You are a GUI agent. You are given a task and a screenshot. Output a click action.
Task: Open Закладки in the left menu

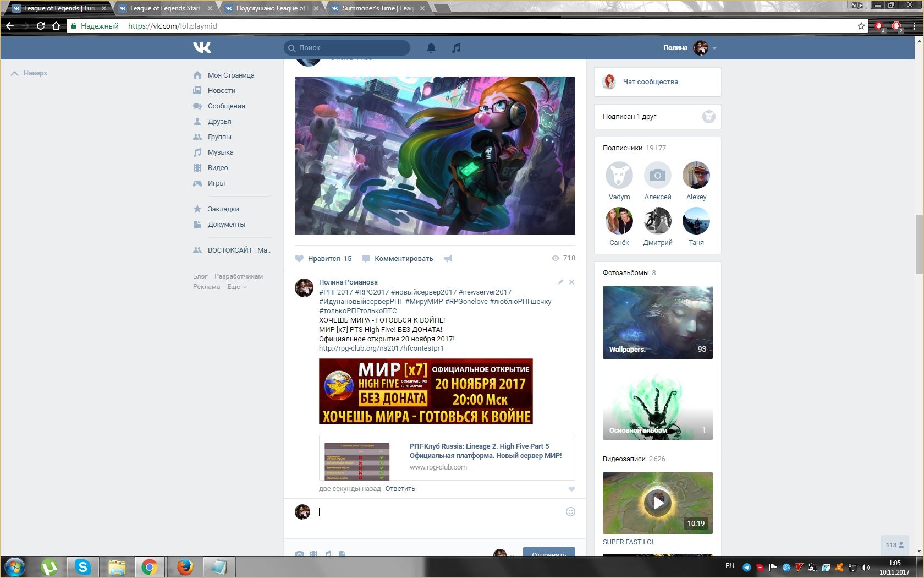tap(223, 209)
